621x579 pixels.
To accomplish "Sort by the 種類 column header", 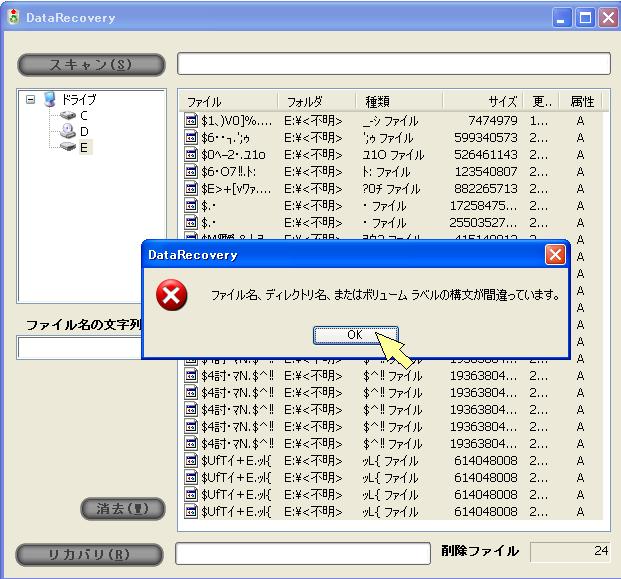I will [x=399, y=102].
